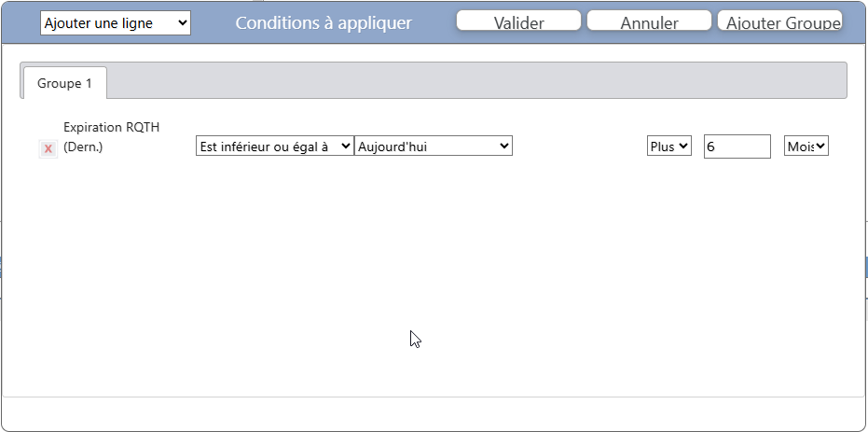Image resolution: width=868 pixels, height=432 pixels.
Task: Delete the Expiration RQTH condition row
Action: point(48,149)
